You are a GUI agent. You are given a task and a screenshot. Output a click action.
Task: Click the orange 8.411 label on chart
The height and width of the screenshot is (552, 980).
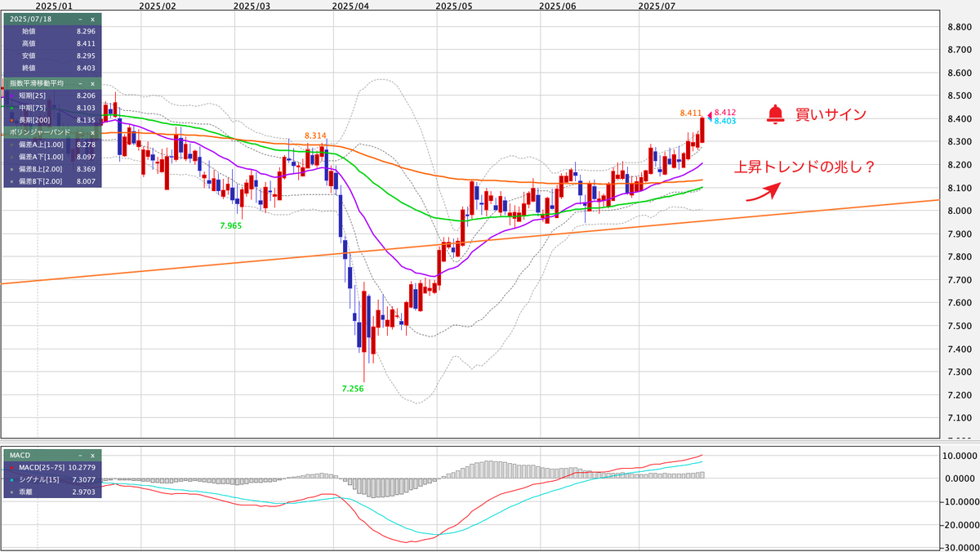691,112
